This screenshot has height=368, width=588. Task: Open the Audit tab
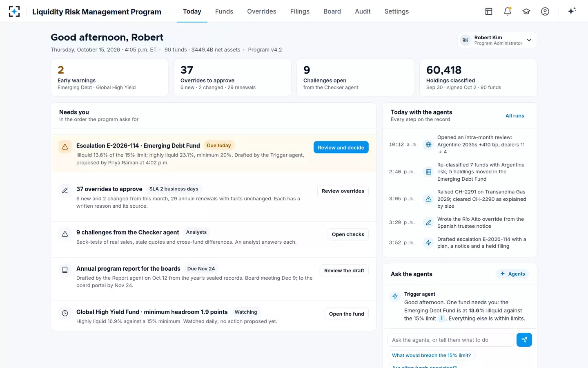tap(363, 11)
